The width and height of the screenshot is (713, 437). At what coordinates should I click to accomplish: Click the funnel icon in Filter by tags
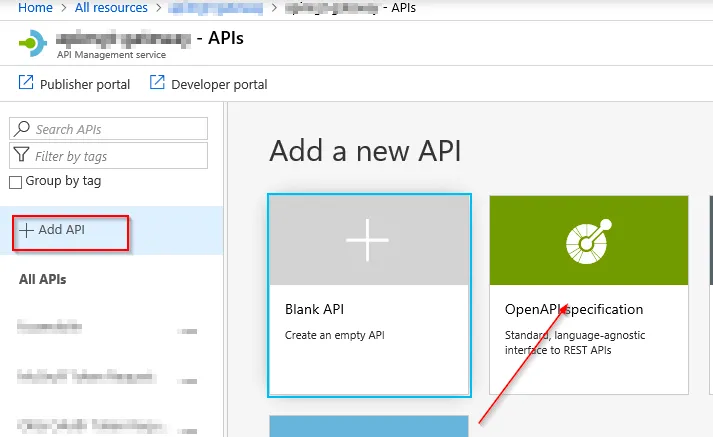coord(21,155)
